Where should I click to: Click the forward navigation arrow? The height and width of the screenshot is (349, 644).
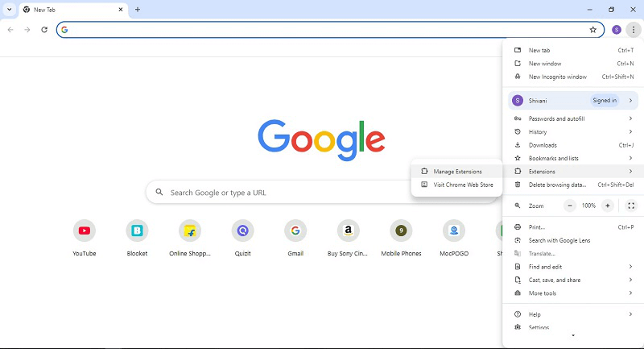27,30
